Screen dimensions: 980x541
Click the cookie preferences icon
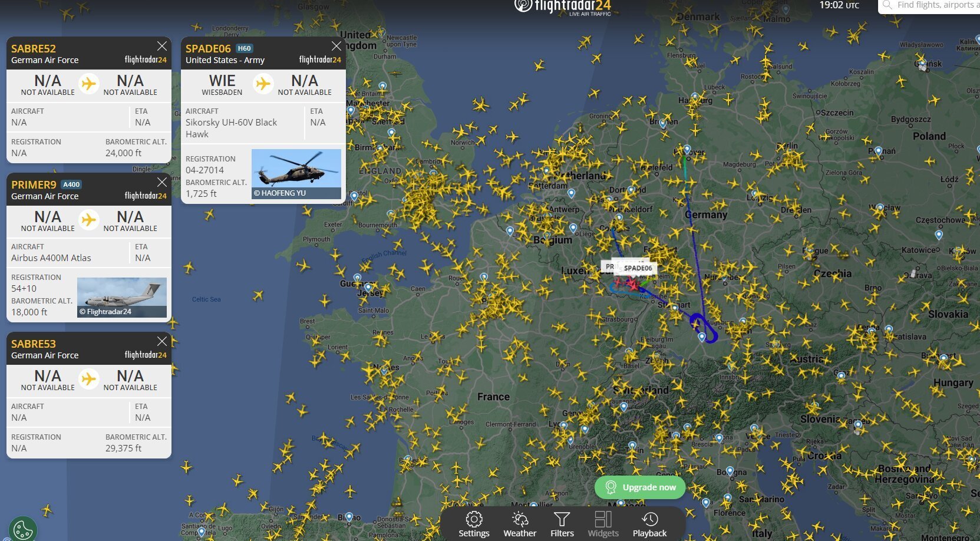pyautogui.click(x=23, y=529)
